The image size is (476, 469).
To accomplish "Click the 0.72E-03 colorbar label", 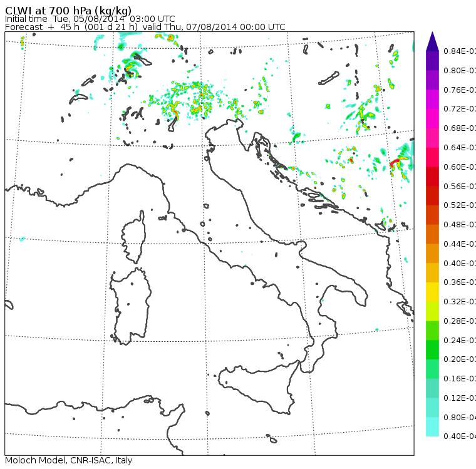I will [x=460, y=109].
